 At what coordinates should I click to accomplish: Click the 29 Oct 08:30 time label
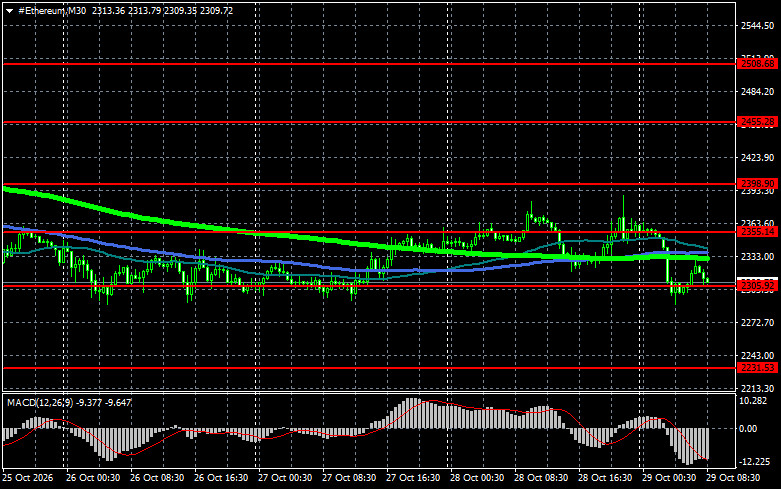tap(733, 478)
